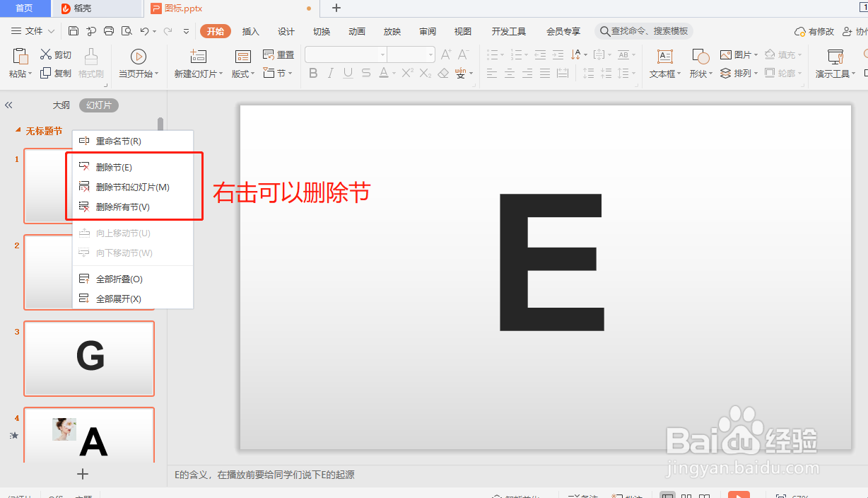Click the Text Box (文本框) icon
This screenshot has width=868, height=498.
pyautogui.click(x=664, y=57)
